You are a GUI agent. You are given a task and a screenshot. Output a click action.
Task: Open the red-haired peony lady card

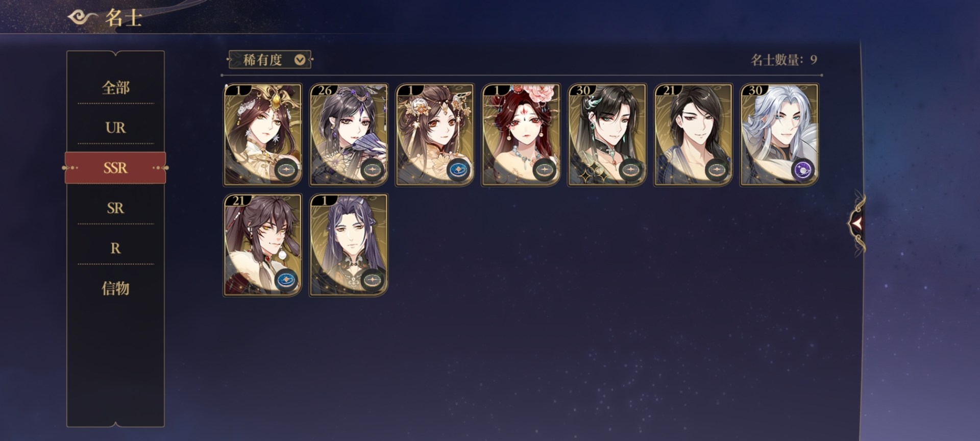[x=521, y=135]
